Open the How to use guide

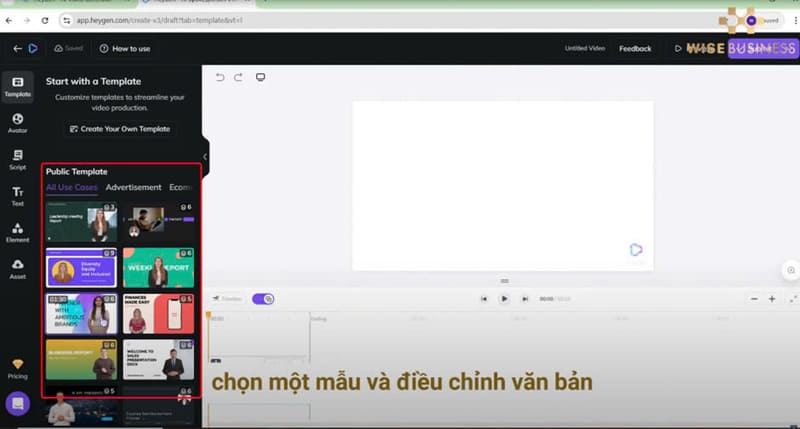125,48
